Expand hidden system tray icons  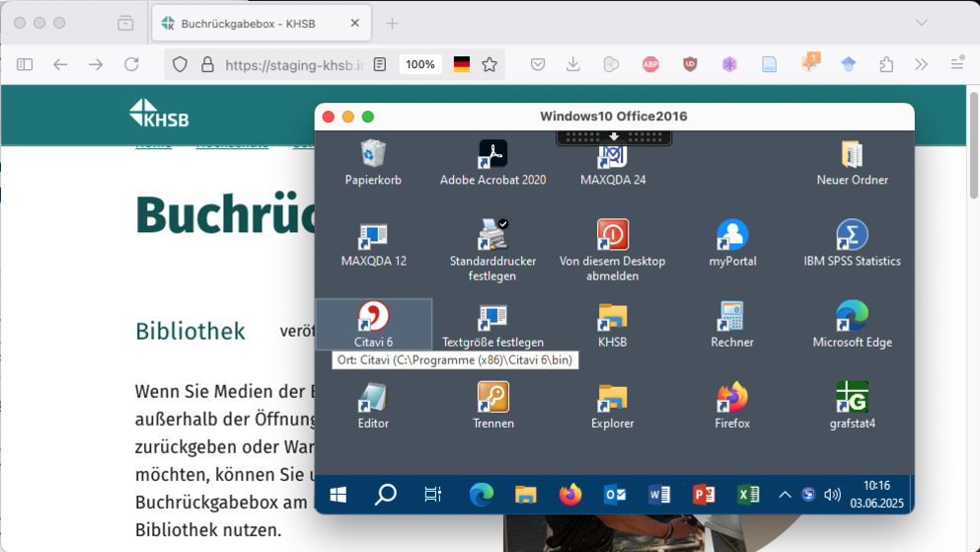point(785,495)
